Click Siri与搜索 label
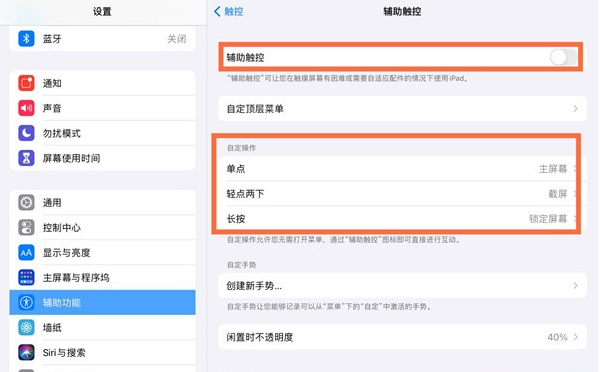 coord(64,352)
